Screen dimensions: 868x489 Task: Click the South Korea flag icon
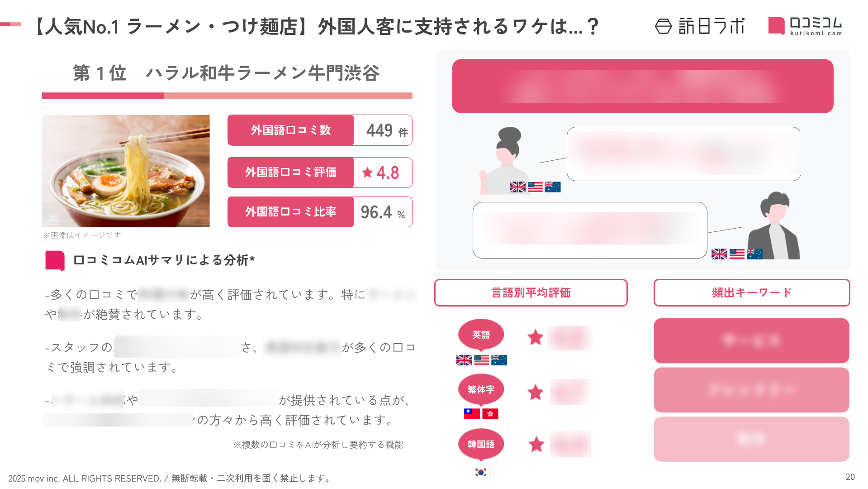(x=481, y=472)
